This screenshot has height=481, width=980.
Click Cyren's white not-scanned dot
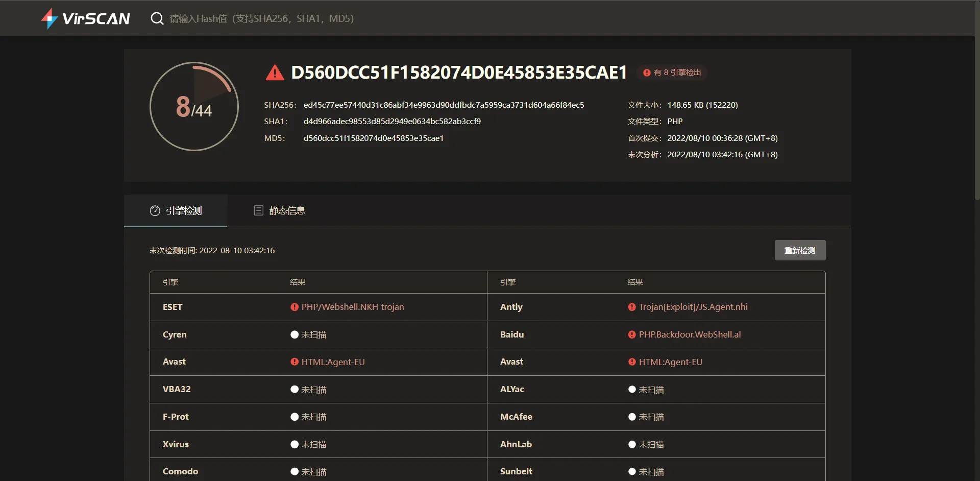click(295, 334)
